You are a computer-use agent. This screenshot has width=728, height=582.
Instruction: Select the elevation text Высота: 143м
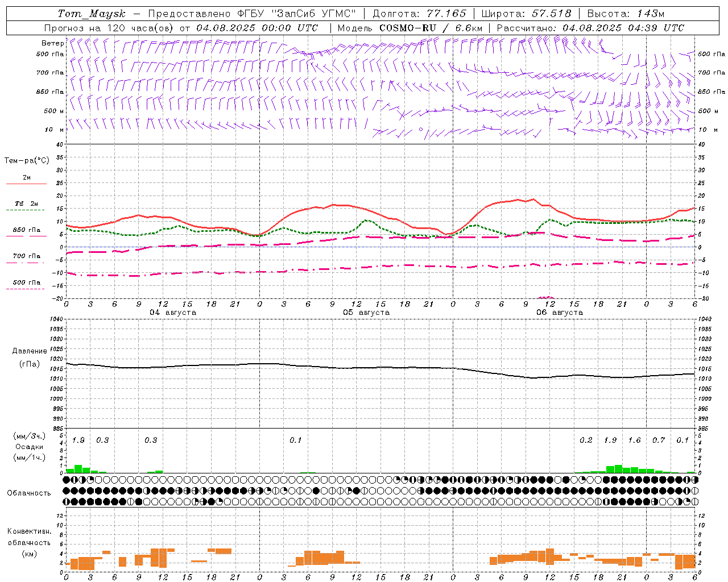[626, 14]
